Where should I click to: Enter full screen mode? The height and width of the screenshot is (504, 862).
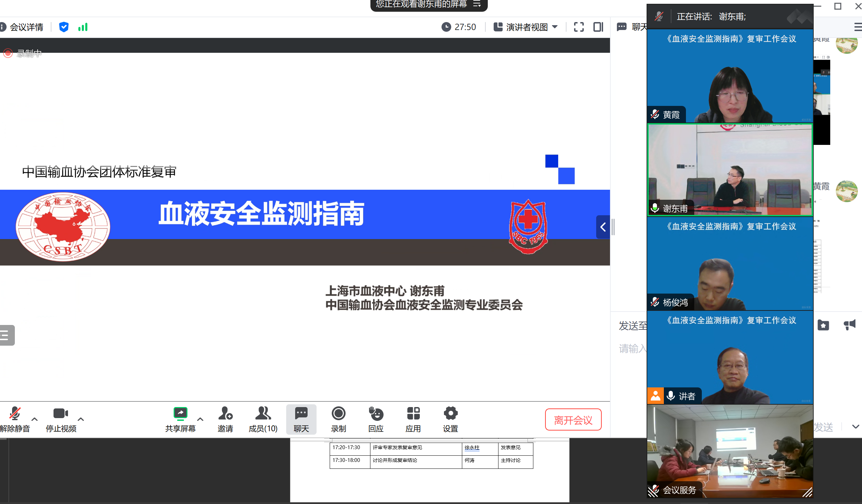click(579, 27)
